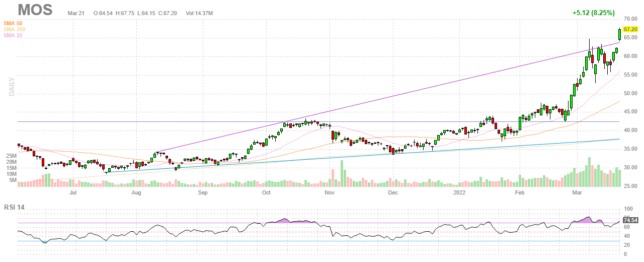The width and height of the screenshot is (644, 262).
Task: Click the 2022 year marker on time axis
Action: tap(459, 192)
